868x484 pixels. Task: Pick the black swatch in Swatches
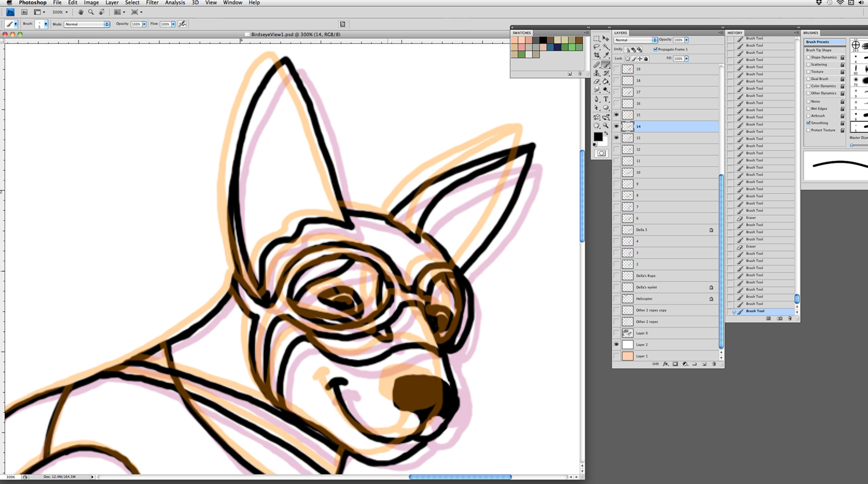coord(543,40)
